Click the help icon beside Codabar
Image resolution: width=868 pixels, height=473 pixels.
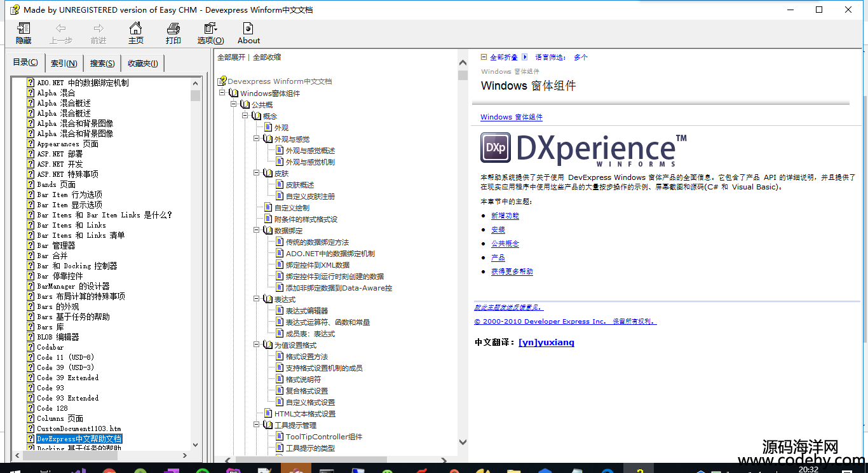click(31, 347)
